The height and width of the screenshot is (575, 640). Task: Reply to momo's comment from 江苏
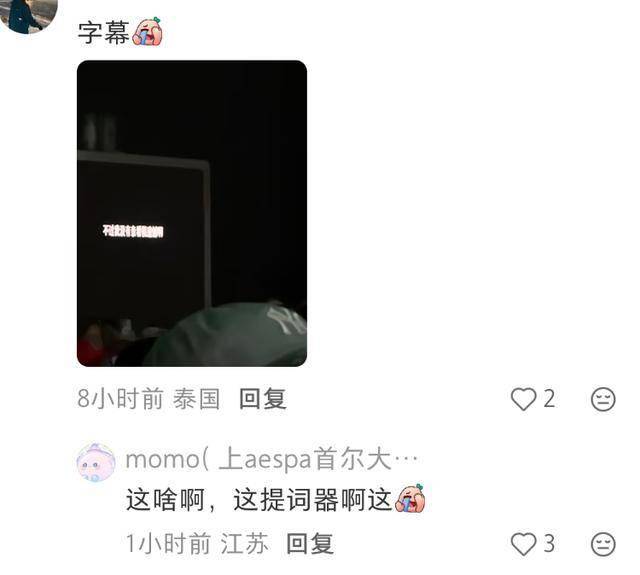pos(310,544)
